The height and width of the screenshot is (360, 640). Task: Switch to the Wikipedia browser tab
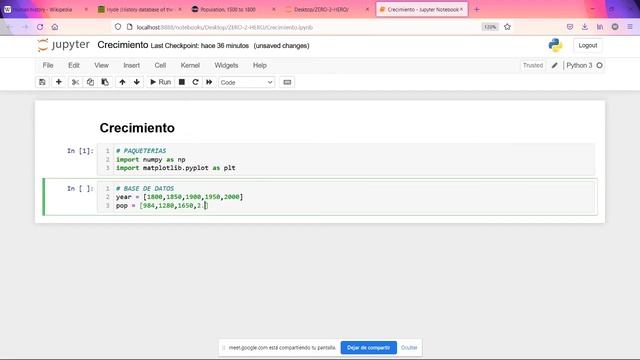[46, 9]
